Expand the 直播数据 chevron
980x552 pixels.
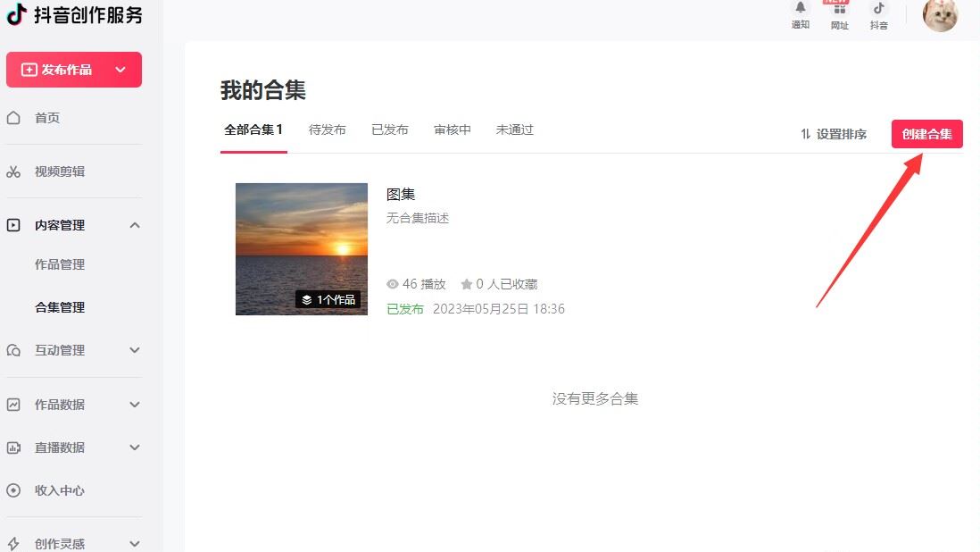pos(135,447)
